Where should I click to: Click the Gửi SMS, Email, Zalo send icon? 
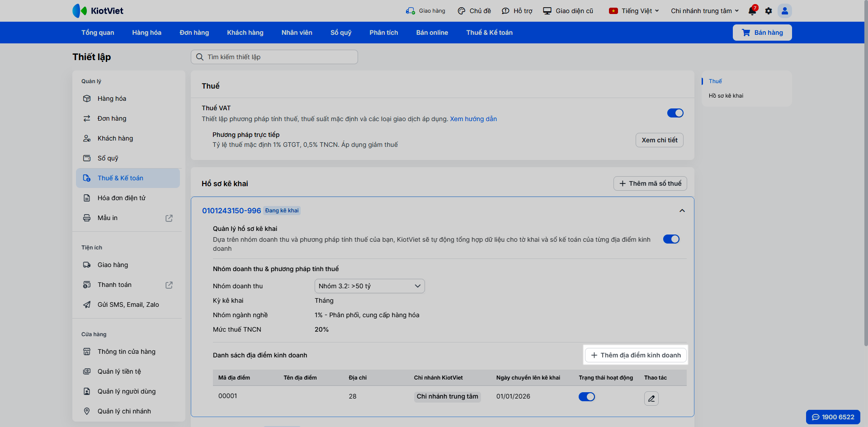point(87,305)
